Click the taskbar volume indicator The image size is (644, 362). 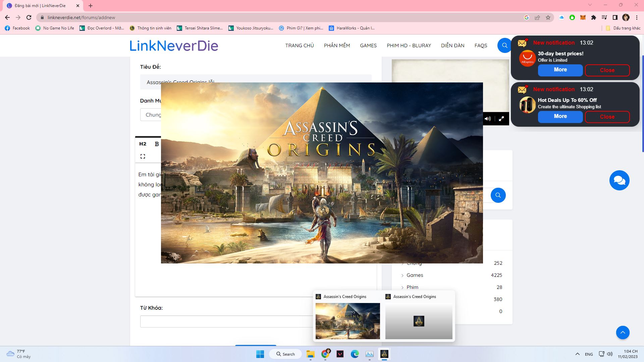[610, 354]
